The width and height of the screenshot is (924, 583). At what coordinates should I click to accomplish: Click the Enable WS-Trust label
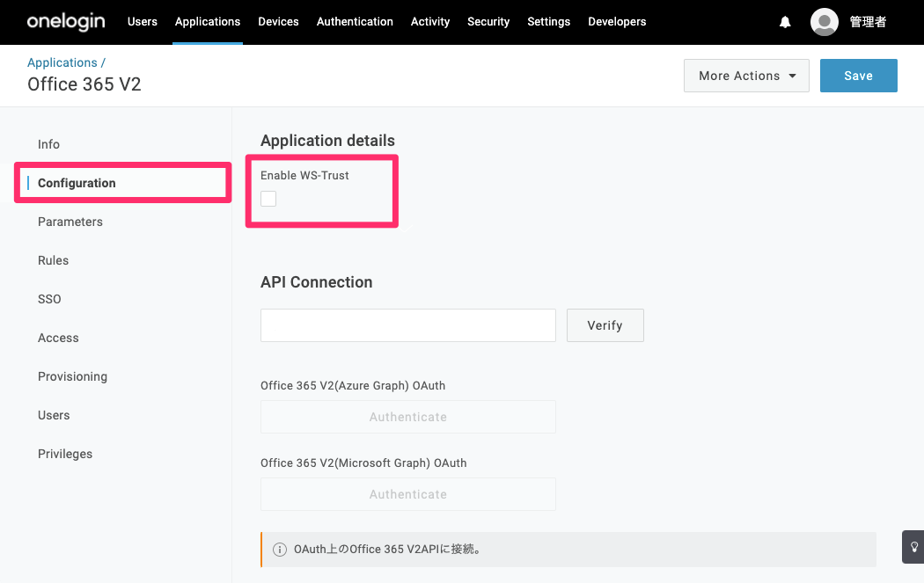point(304,176)
